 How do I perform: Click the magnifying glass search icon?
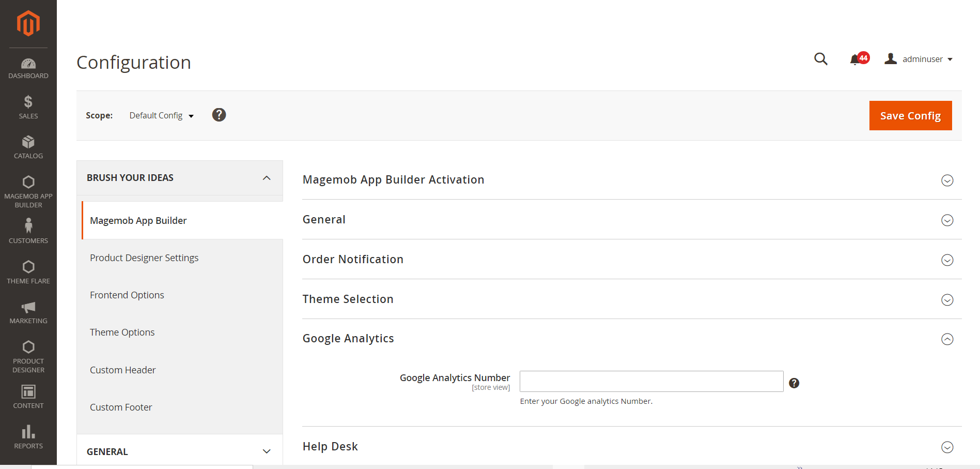pyautogui.click(x=820, y=59)
